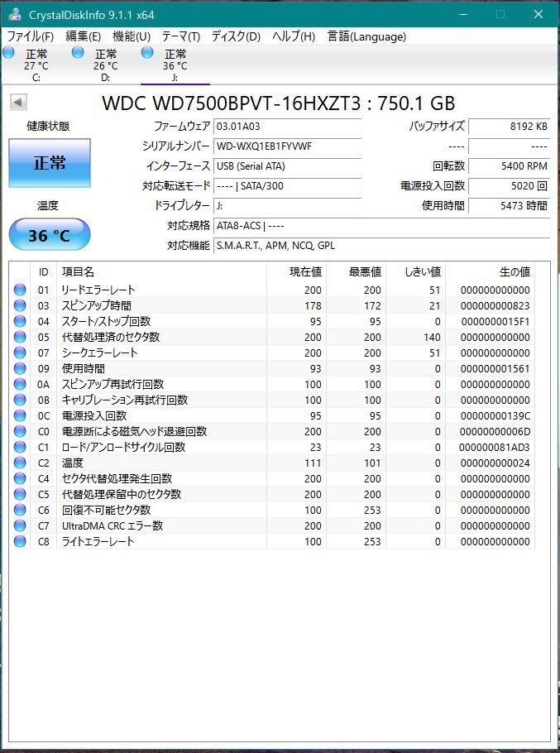Select the リードエラーレート attribute name
Image resolution: width=560 pixels, height=753 pixels.
[x=98, y=290]
